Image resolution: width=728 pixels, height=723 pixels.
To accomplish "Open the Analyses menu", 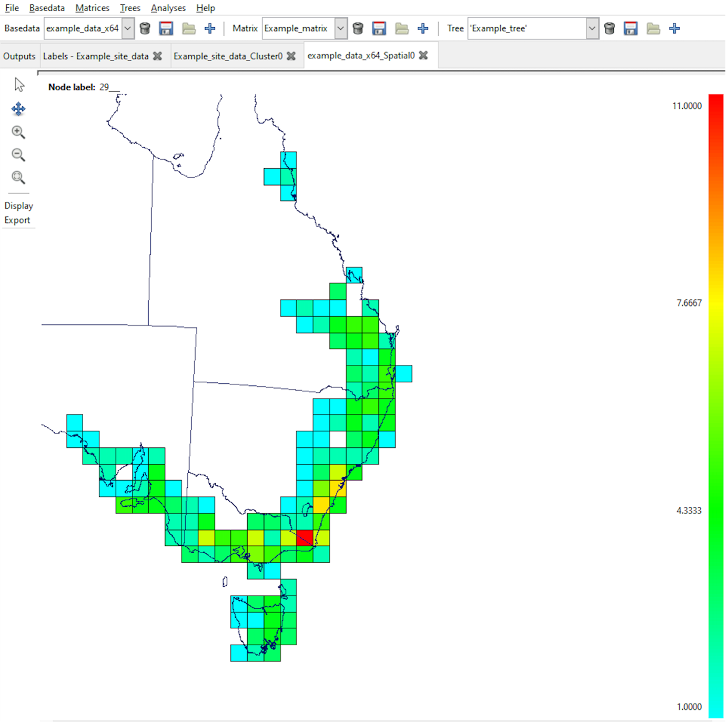I will (x=168, y=8).
